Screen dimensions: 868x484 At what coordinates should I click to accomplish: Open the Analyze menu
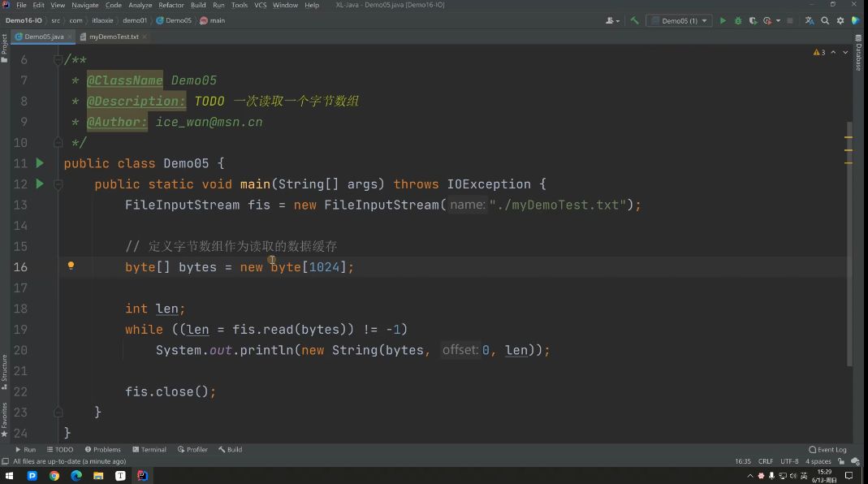140,5
